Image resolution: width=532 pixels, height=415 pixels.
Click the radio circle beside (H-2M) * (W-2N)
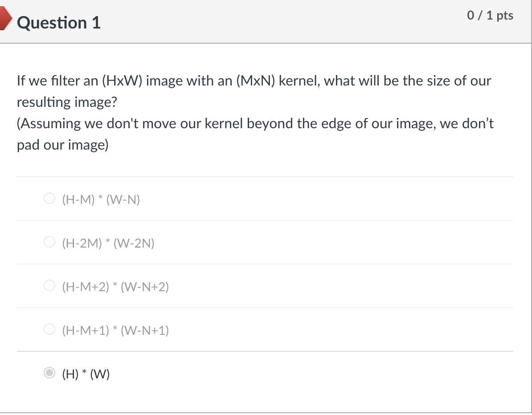49,242
